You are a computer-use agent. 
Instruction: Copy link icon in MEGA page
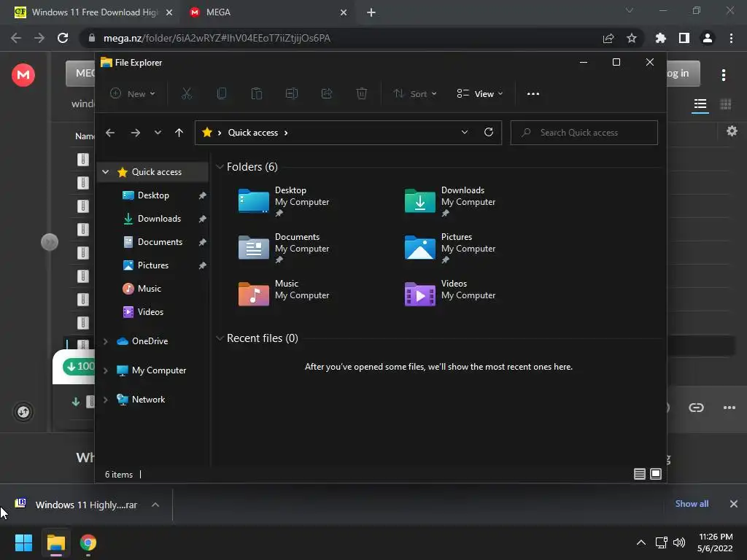697,408
